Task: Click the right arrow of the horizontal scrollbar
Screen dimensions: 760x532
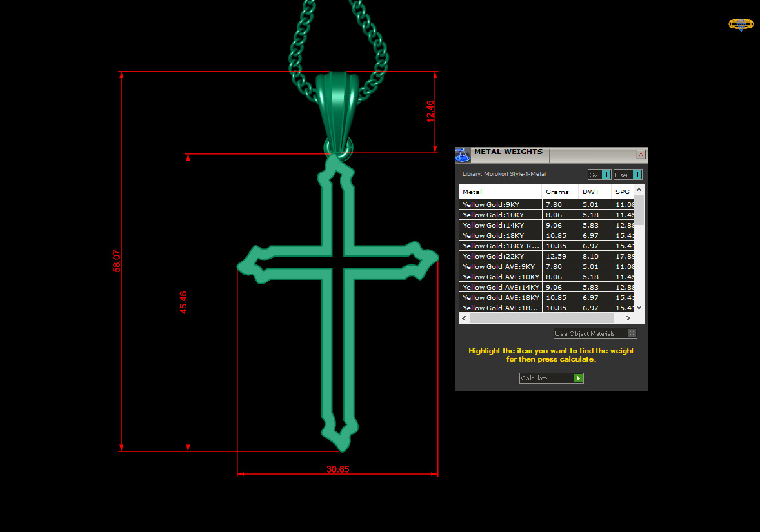Action: [628, 319]
